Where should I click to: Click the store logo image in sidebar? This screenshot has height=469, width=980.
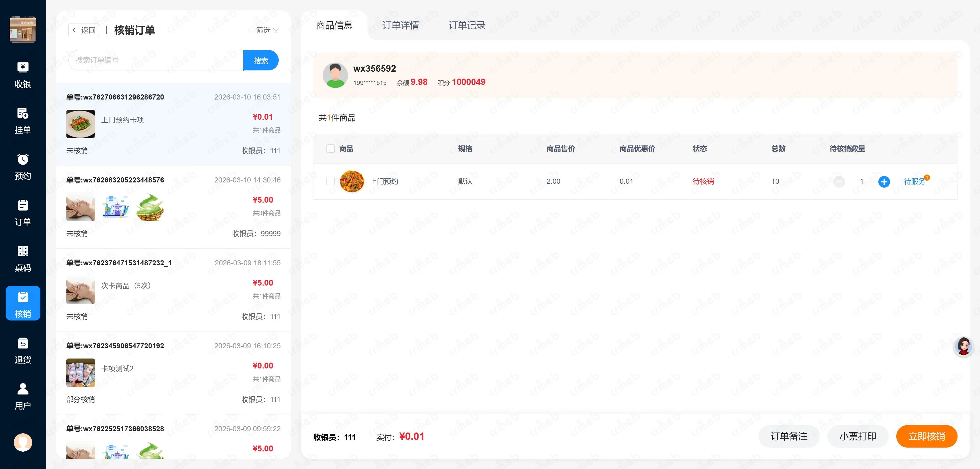[23, 29]
